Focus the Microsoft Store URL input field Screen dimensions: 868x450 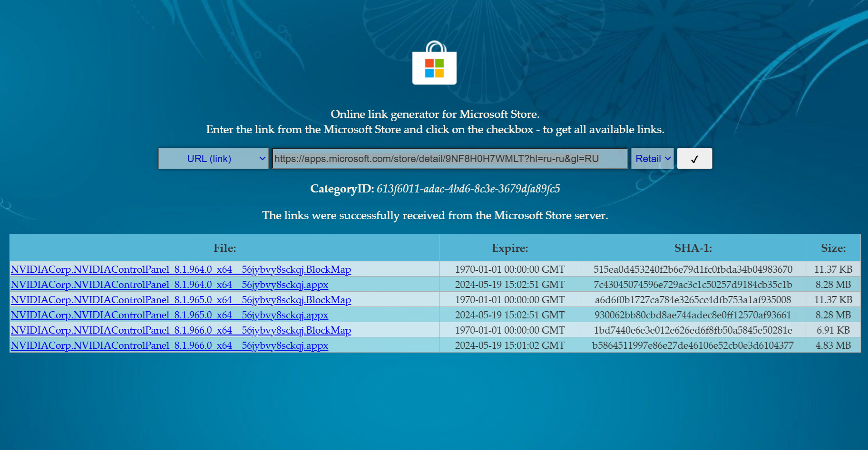point(450,159)
